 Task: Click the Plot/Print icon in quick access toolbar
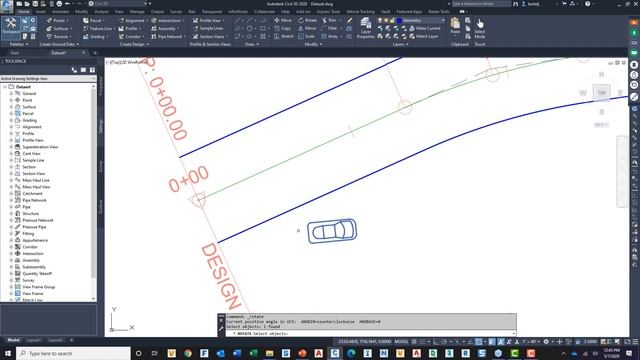pyautogui.click(x=59, y=4)
